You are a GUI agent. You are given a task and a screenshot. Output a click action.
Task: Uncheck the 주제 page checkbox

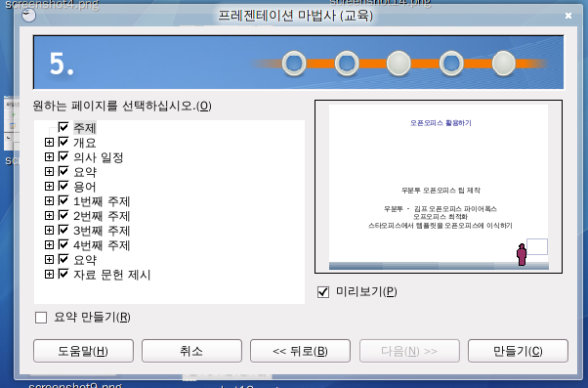tap(63, 127)
